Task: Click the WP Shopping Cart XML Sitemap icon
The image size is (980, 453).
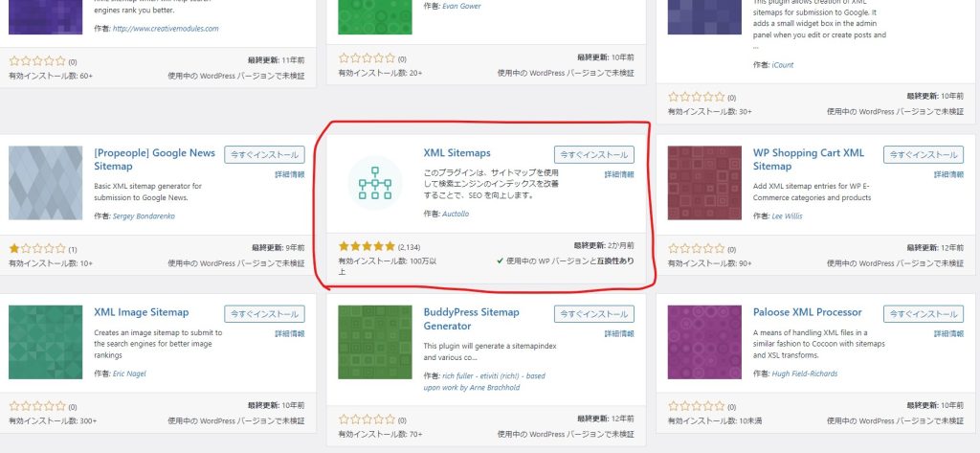Action: 704,184
